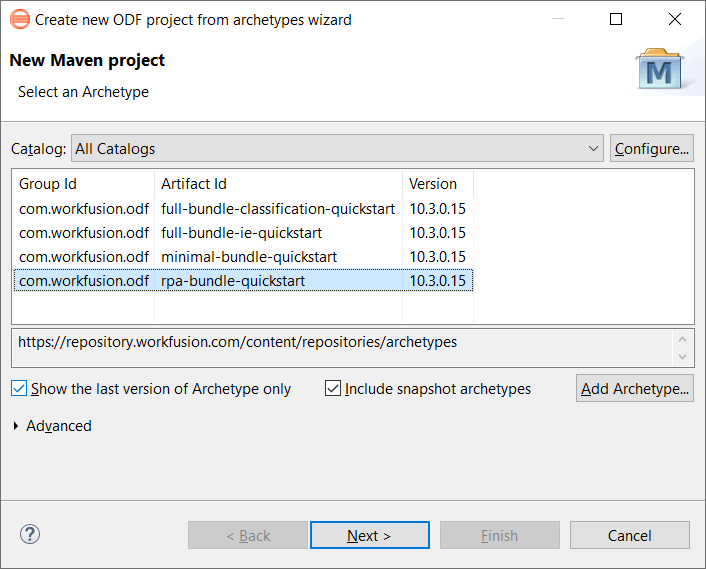Sort by Group Id column header
This screenshot has height=569, width=706.
click(83, 184)
